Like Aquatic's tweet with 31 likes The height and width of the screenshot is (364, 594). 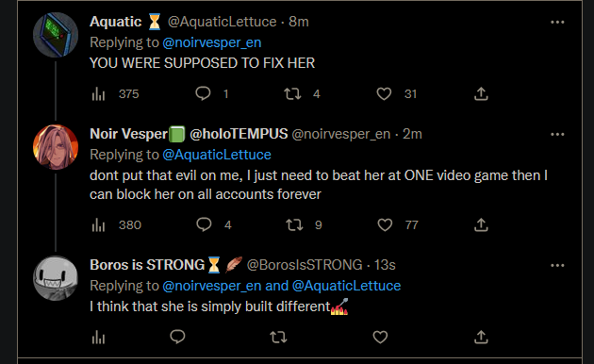point(384,94)
